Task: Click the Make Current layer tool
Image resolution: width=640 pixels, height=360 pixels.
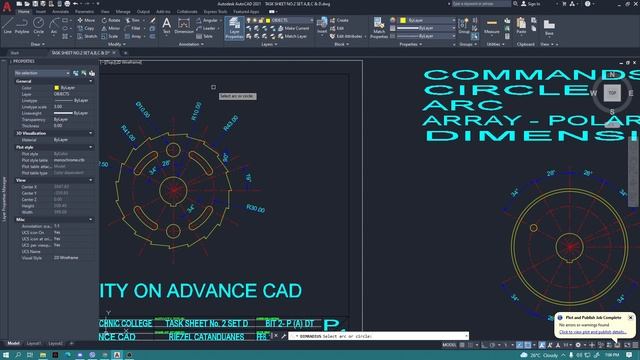Action: pyautogui.click(x=293, y=28)
